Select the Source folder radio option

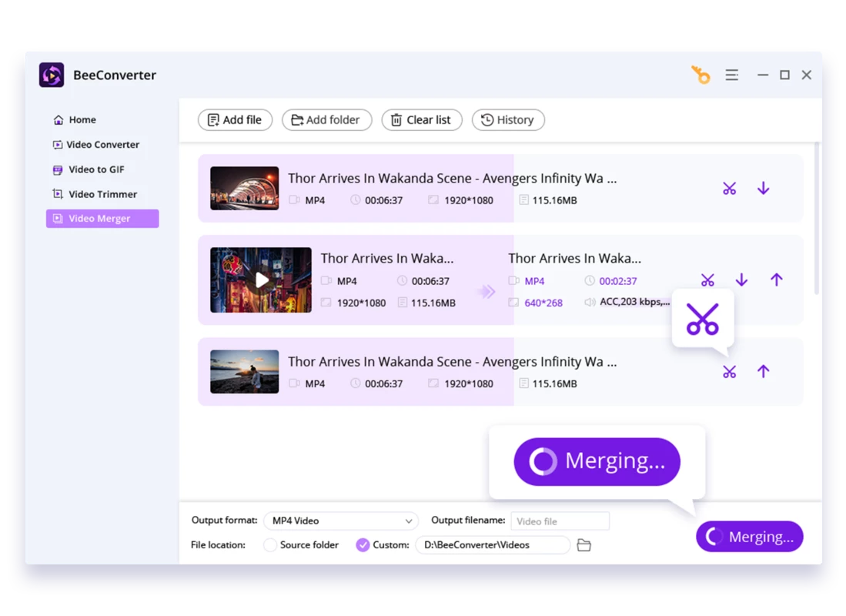(x=270, y=544)
